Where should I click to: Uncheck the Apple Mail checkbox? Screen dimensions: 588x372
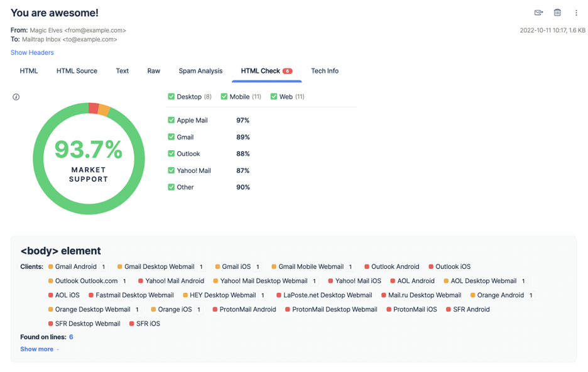click(x=171, y=121)
